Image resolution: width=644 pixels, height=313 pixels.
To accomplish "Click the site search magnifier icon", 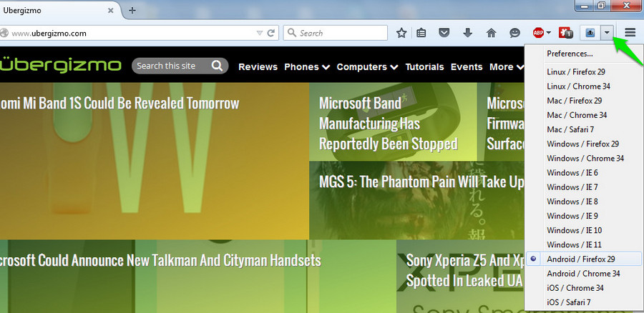I will click(x=218, y=66).
